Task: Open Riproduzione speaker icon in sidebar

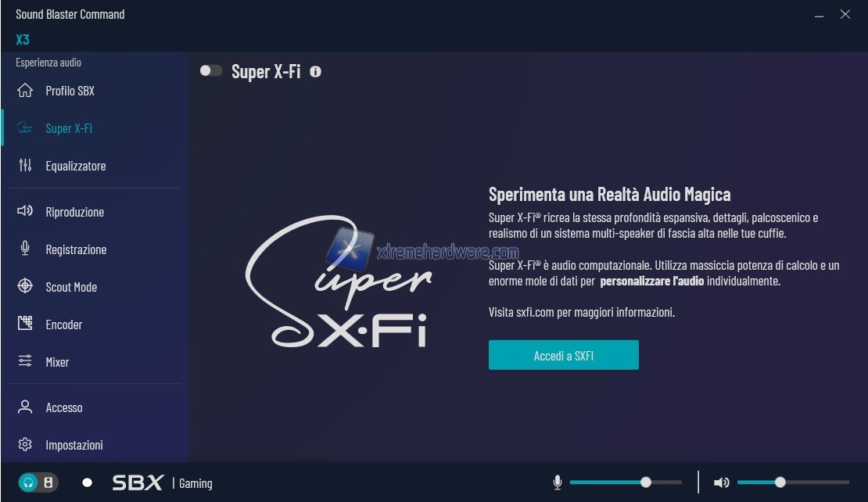Action: (x=25, y=211)
